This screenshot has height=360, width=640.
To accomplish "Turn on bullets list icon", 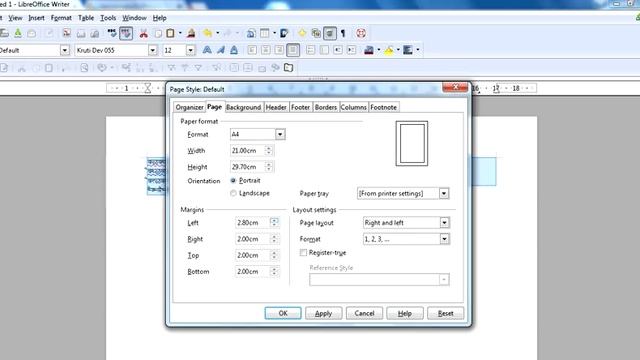I will pyautogui.click(x=324, y=50).
